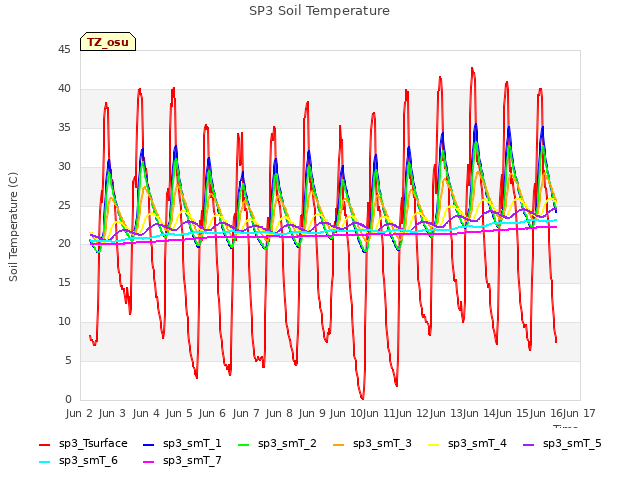The height and width of the screenshot is (480, 640).
Task: Click the 30 y-axis tick label
Action: (64, 167)
